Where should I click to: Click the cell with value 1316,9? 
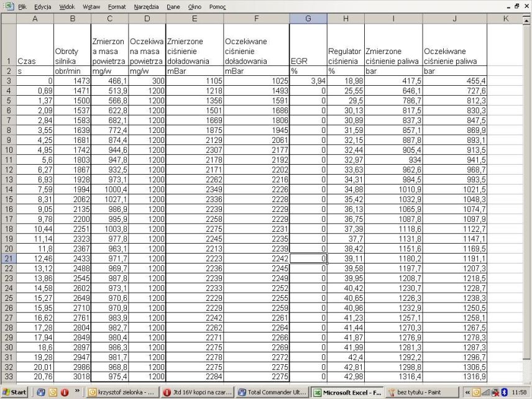pos(455,377)
